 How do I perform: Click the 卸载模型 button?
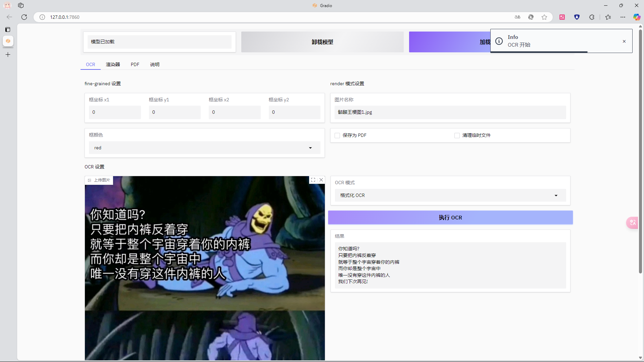click(322, 42)
